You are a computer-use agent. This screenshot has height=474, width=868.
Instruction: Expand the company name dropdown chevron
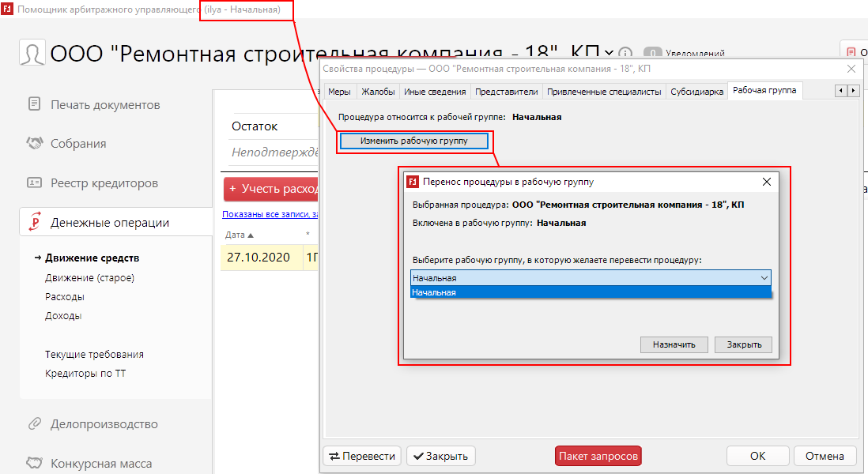coord(608,53)
